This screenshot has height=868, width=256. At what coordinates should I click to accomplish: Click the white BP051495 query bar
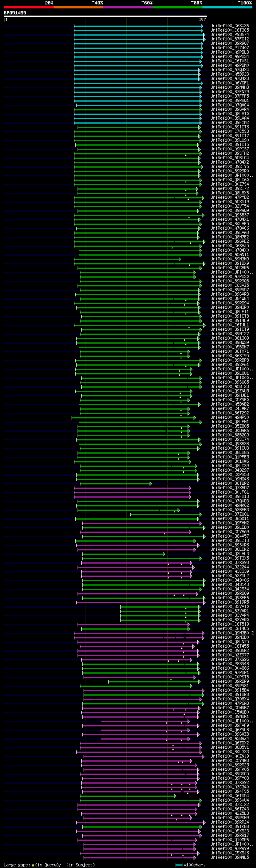[106, 17]
